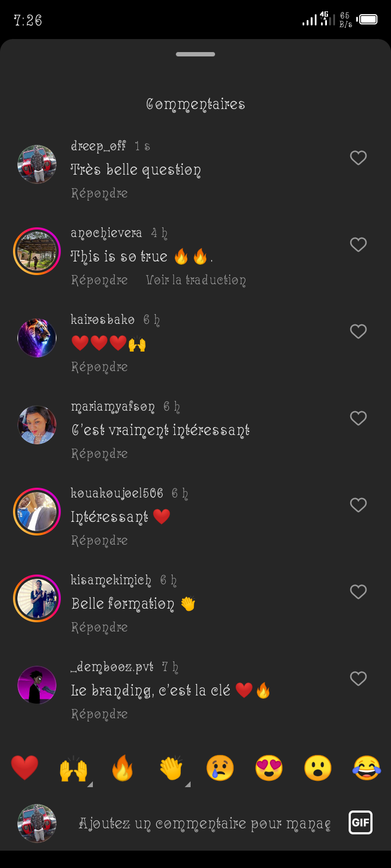The width and height of the screenshot is (391, 868).
Task: Insert the laughing tears quick emoji
Action: [x=367, y=768]
